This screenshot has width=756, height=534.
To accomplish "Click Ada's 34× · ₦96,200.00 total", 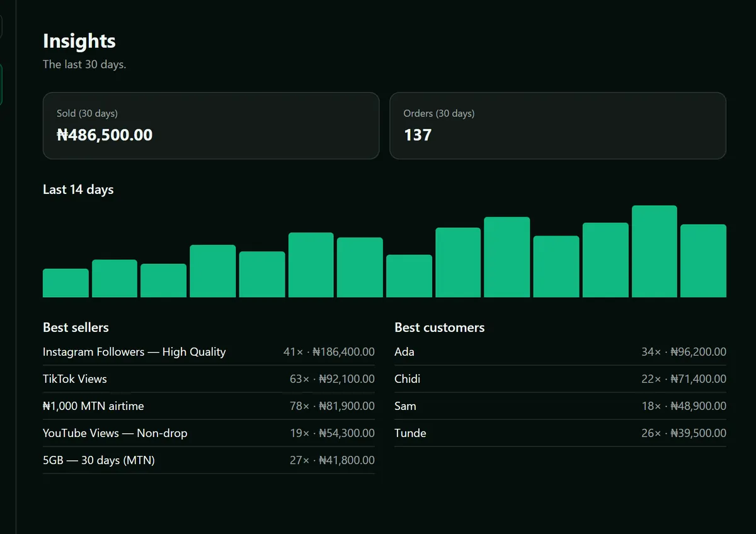I will 684,352.
